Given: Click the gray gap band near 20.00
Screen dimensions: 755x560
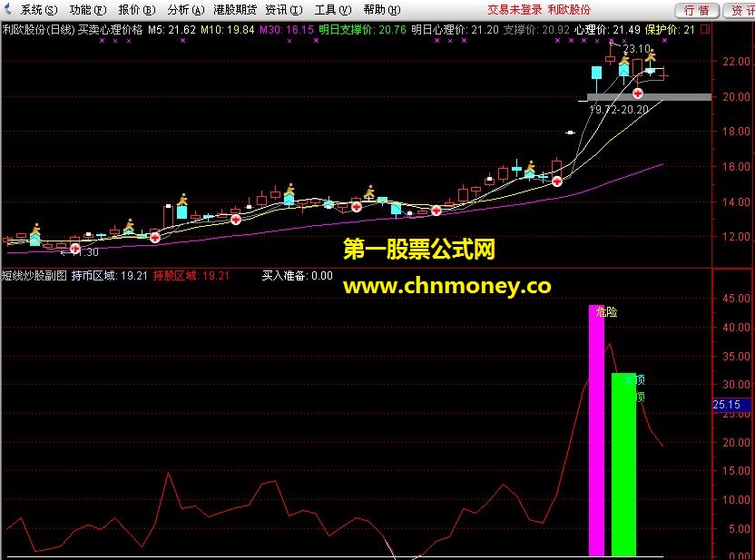Looking at the screenshot, I should pos(649,97).
